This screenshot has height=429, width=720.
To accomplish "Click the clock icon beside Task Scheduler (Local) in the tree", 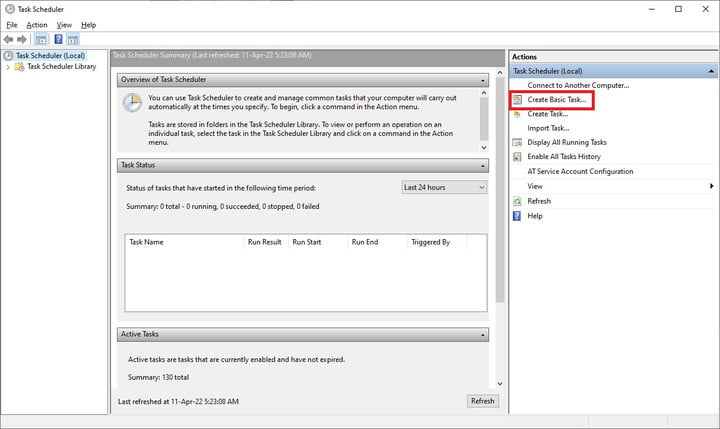I will tap(8, 56).
